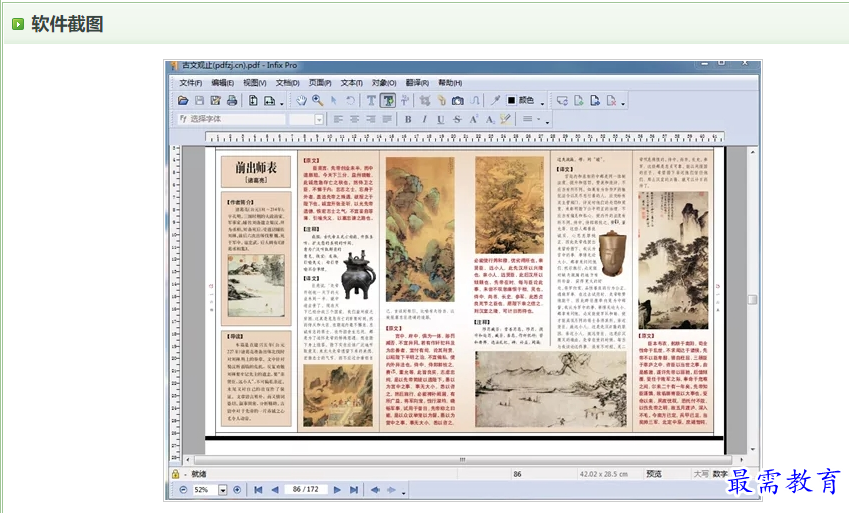The height and width of the screenshot is (513, 849).
Task: Select the vertical text tool icon
Action: (x=404, y=101)
